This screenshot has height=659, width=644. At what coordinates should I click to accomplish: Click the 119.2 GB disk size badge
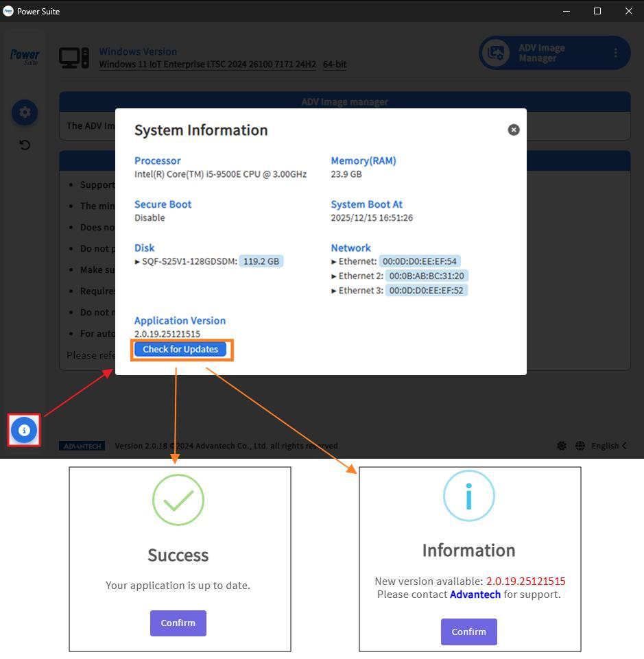tap(261, 261)
